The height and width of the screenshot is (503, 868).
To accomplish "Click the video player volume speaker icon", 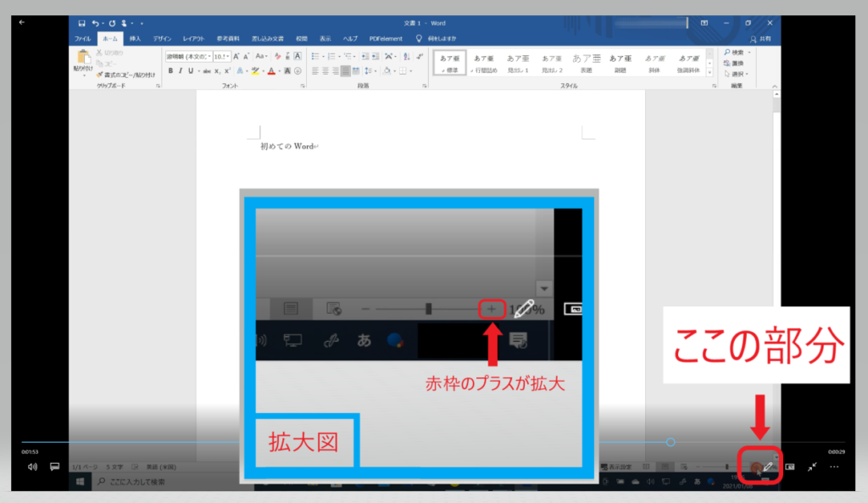I will [x=32, y=467].
